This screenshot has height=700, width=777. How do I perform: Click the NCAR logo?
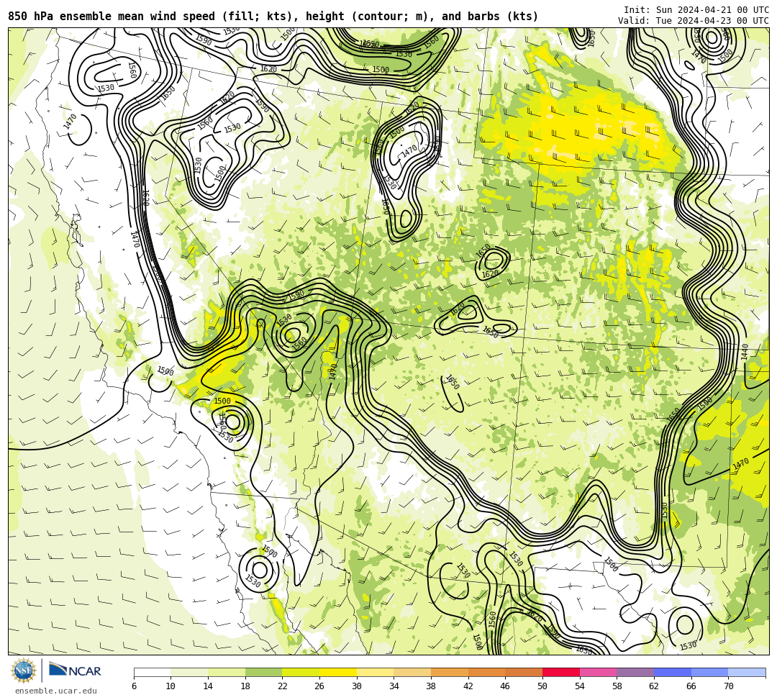[x=75, y=671]
